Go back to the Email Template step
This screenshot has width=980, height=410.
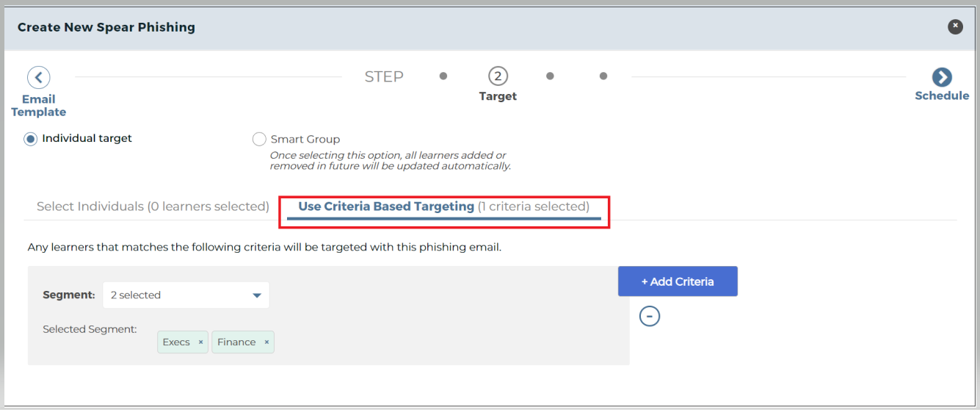coord(38,77)
